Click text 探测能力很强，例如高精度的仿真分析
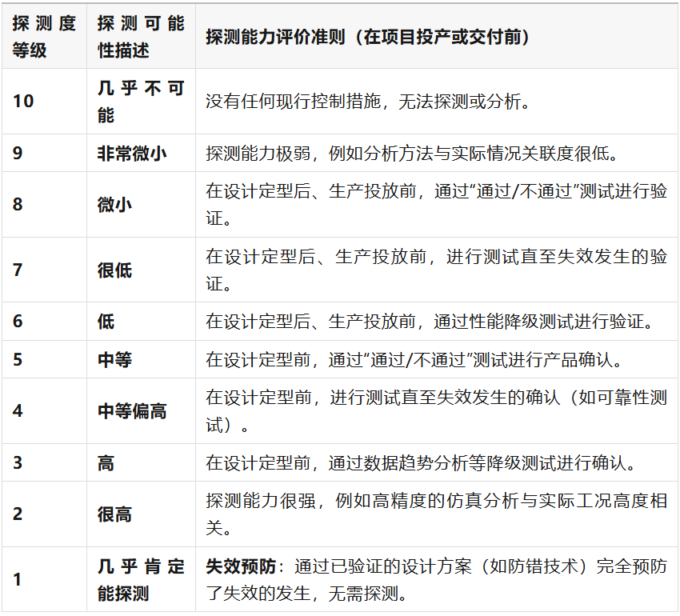Screen dimensions: 680x616 pyautogui.click(x=362, y=501)
